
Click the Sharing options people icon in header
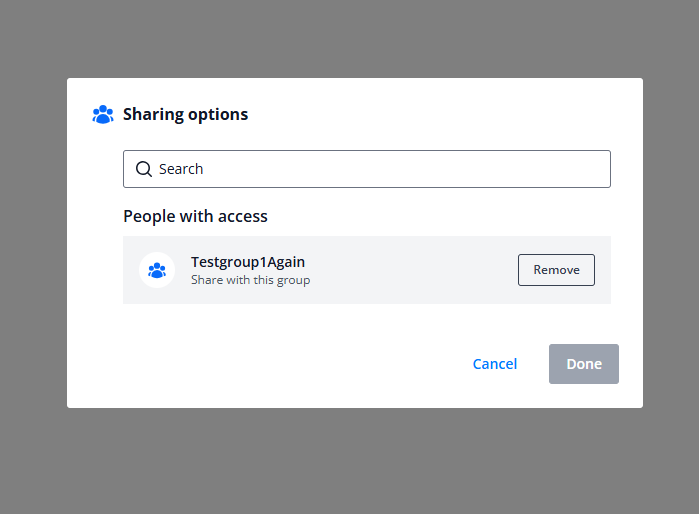click(103, 115)
